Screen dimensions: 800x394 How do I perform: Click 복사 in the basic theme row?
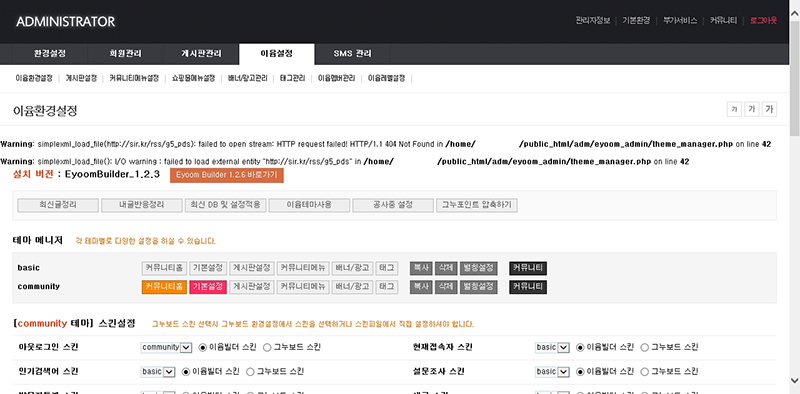pyautogui.click(x=421, y=268)
